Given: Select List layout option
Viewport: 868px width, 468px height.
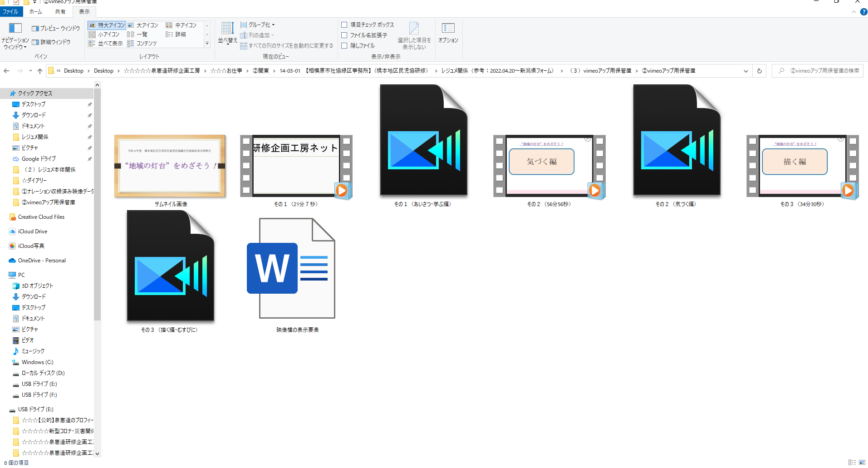Looking at the screenshot, I should click(x=137, y=34).
